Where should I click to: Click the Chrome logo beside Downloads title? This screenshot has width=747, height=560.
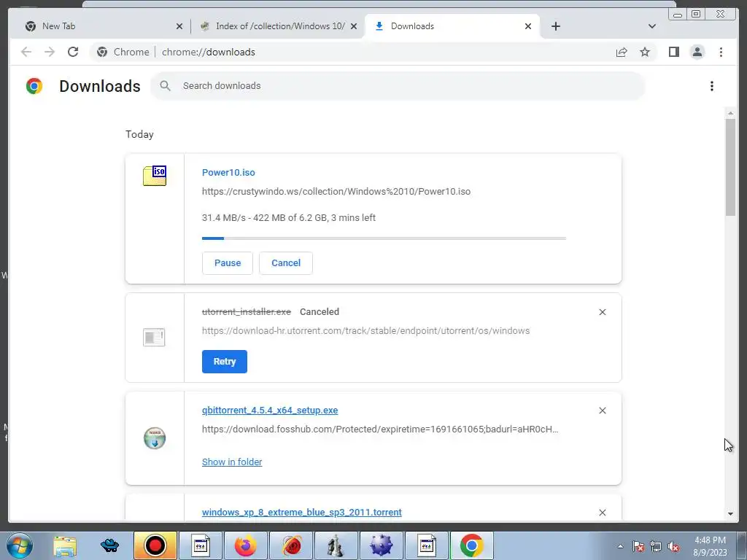point(34,86)
